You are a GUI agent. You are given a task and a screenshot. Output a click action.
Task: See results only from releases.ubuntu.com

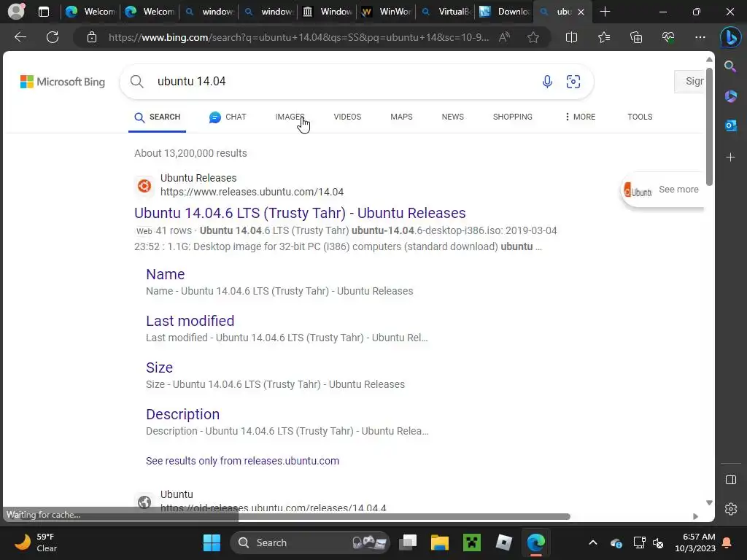point(242,461)
